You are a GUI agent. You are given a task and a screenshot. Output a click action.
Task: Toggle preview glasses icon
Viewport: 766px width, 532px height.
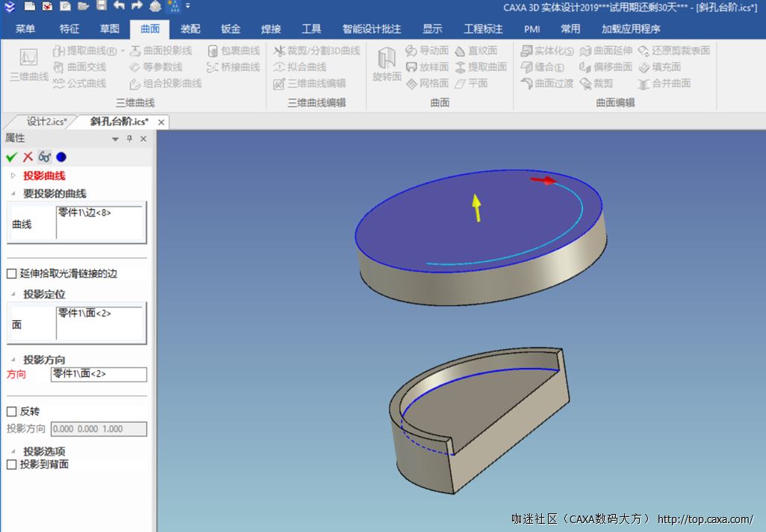pos(45,157)
